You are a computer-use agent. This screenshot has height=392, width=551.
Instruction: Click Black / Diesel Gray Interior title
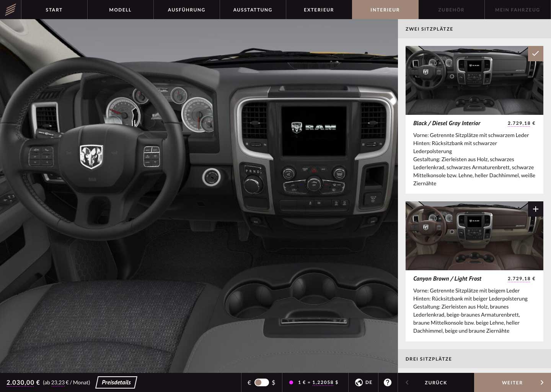point(447,123)
